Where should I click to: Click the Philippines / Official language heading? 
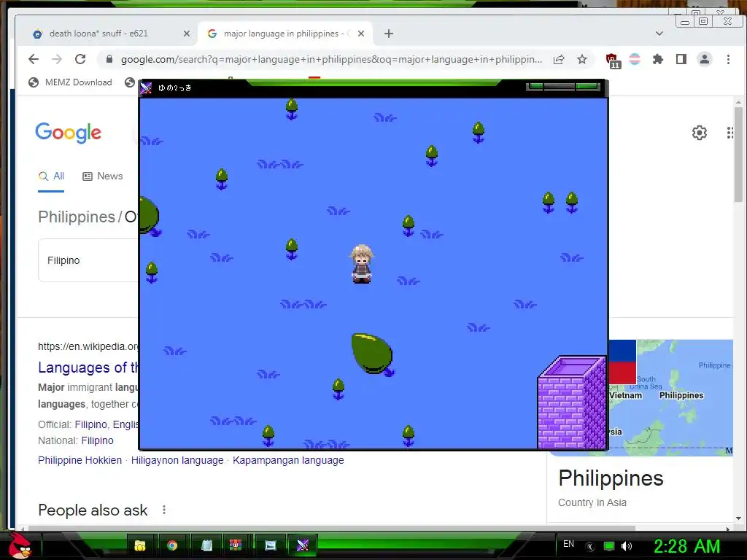tap(88, 217)
